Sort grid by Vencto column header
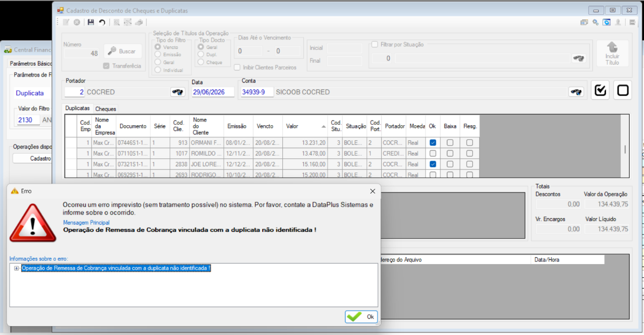 click(x=268, y=126)
